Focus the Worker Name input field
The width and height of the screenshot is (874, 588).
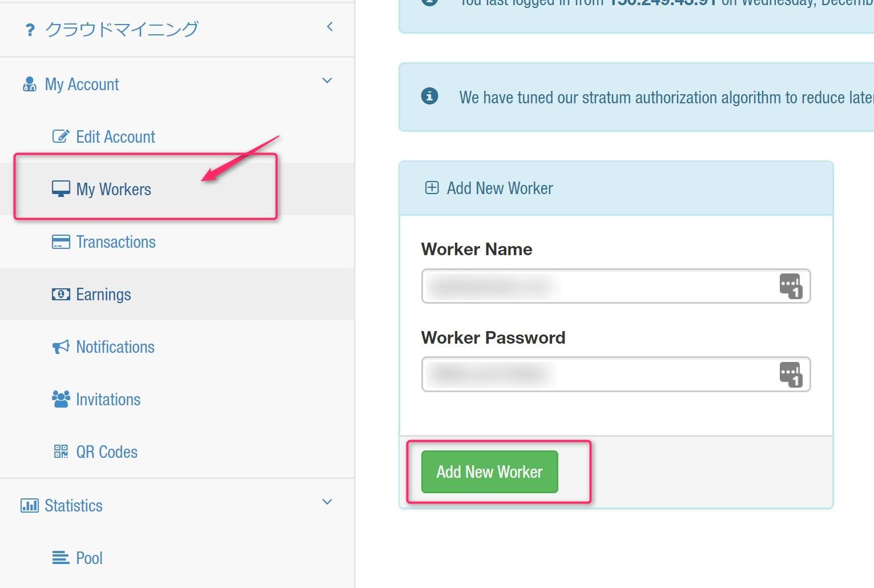point(599,286)
